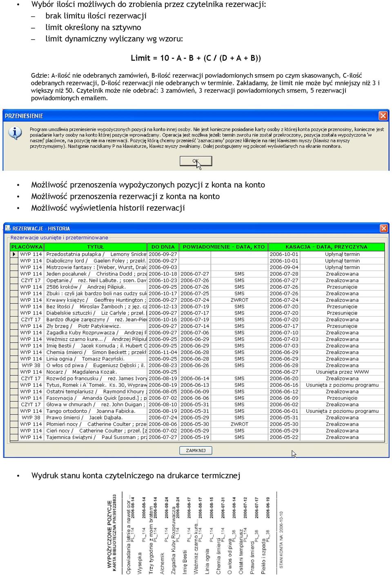Select row 'Ostatni templariusz / Raymond Khoury'
The width and height of the screenshot is (392, 575).
pos(197,391)
